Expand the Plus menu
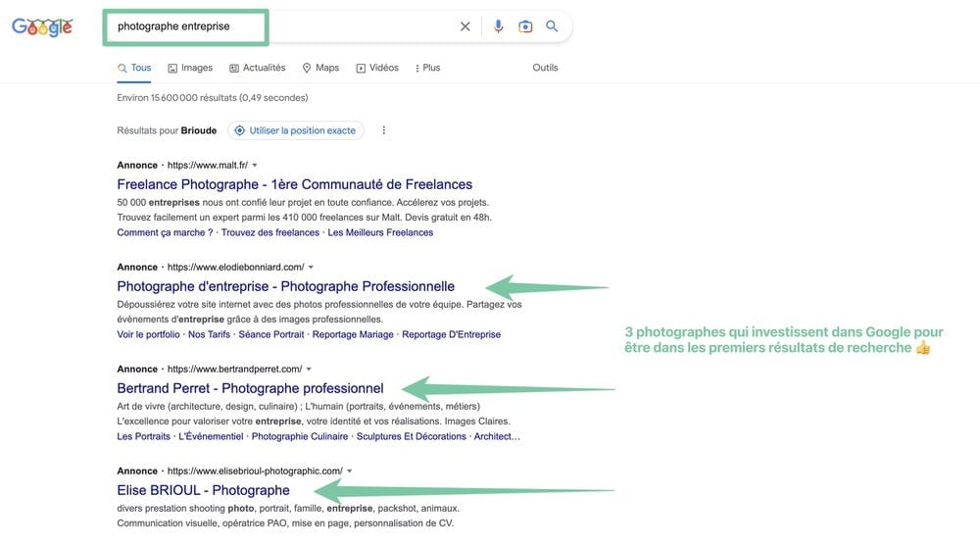The width and height of the screenshot is (980, 546). [x=427, y=68]
